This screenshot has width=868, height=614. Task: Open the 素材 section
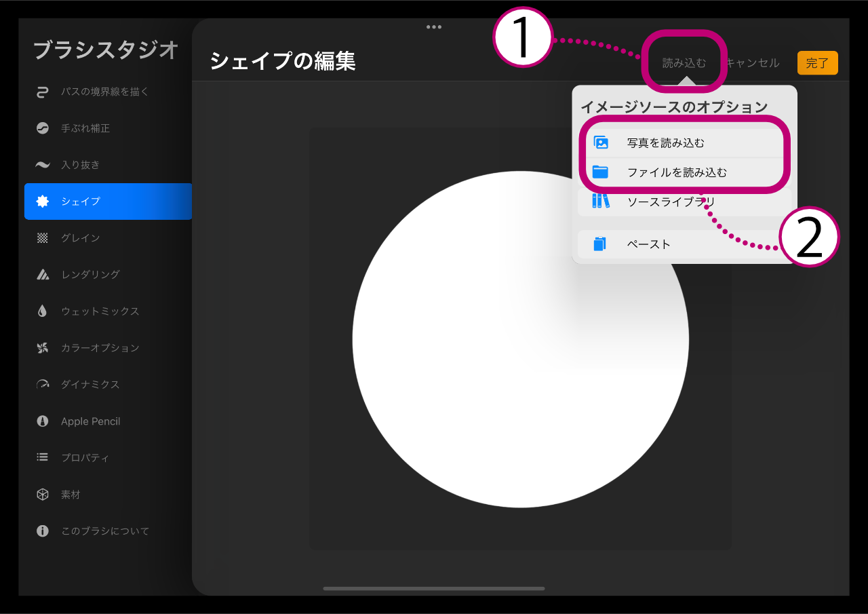tap(71, 495)
